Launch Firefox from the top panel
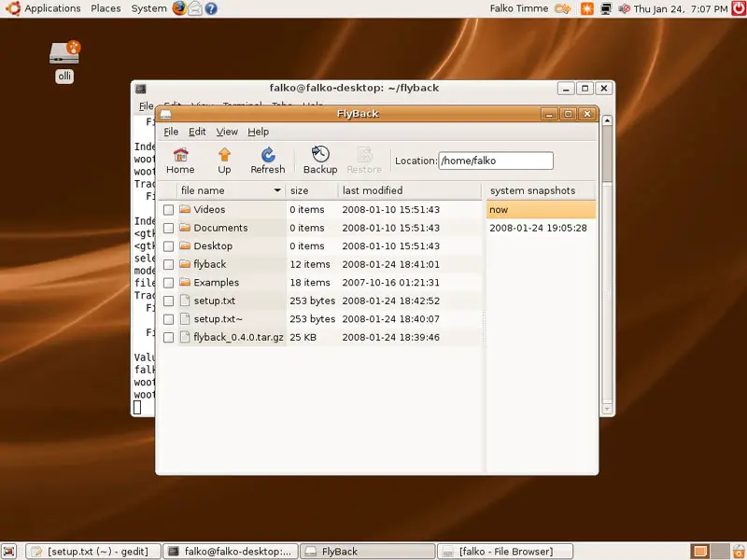Viewport: 747px width, 560px height. 179,8
